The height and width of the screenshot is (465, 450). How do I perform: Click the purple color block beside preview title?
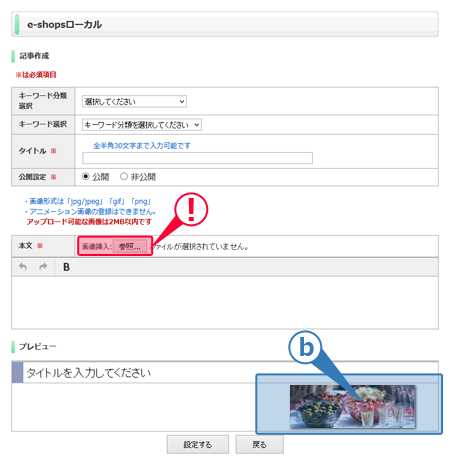(x=17, y=372)
